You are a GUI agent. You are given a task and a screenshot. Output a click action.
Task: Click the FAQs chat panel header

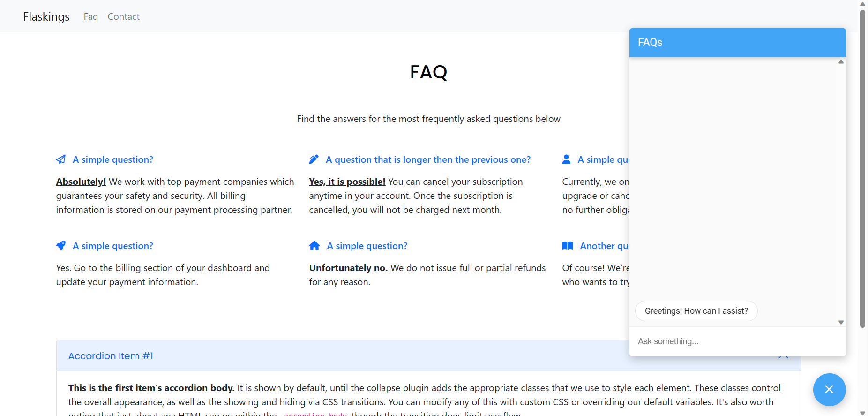point(737,43)
